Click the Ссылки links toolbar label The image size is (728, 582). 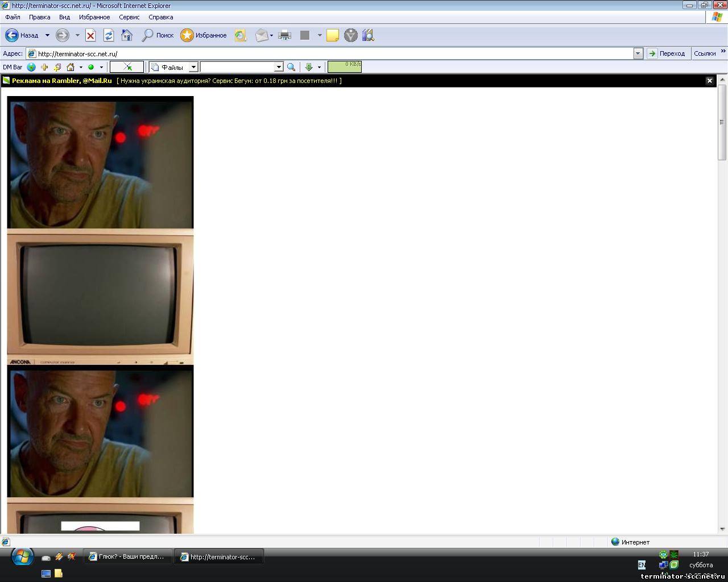pyautogui.click(x=705, y=53)
